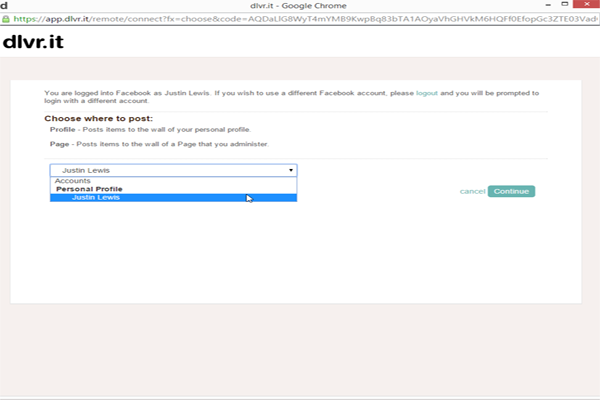Close the dlvr.it Chrome window
The image size is (600, 400).
coord(587,4)
